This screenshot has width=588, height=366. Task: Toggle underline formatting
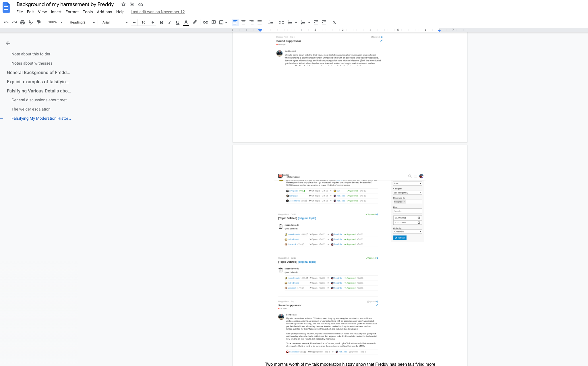click(177, 22)
